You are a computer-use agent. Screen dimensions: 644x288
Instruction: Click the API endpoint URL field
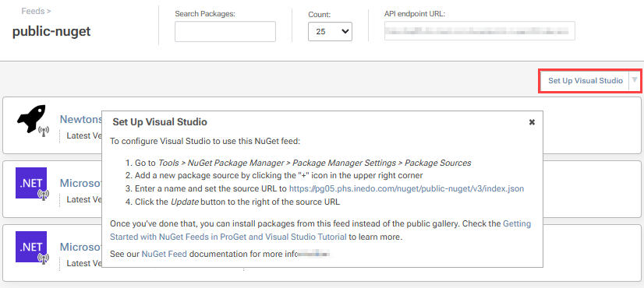coord(479,31)
